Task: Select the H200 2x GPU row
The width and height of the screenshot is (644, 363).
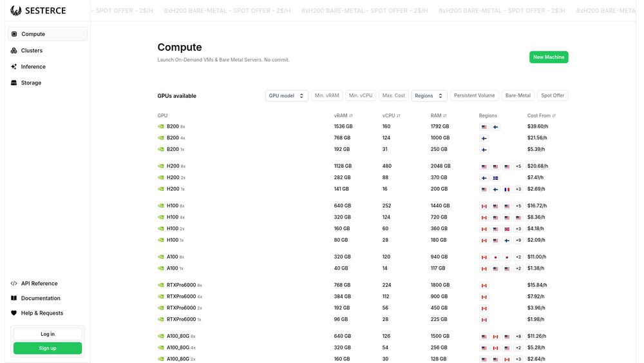Action: coord(363,177)
